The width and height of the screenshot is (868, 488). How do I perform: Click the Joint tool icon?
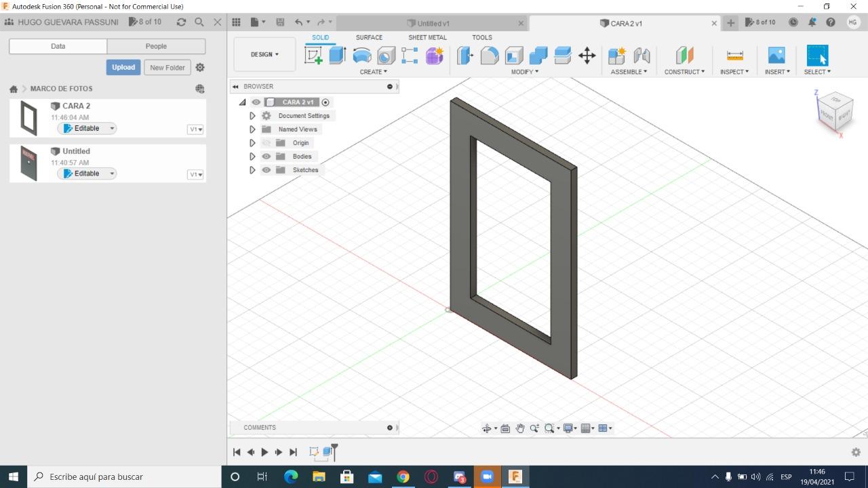tap(642, 56)
